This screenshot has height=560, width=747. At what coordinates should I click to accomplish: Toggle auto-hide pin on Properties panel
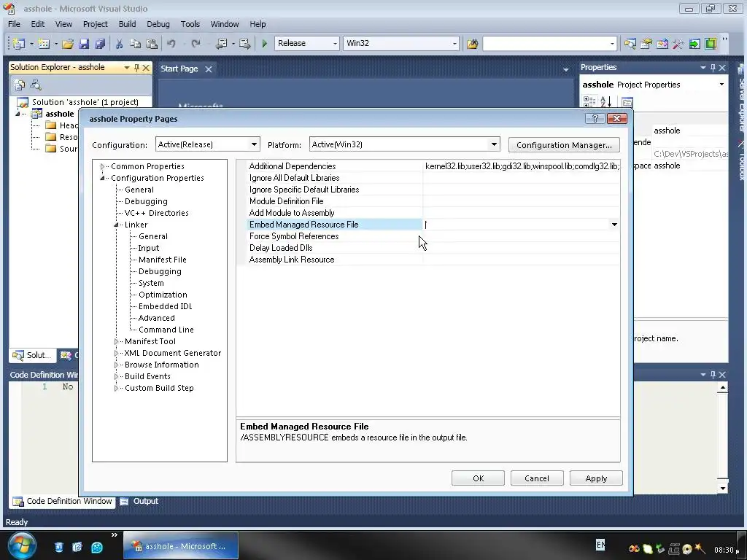coord(713,68)
